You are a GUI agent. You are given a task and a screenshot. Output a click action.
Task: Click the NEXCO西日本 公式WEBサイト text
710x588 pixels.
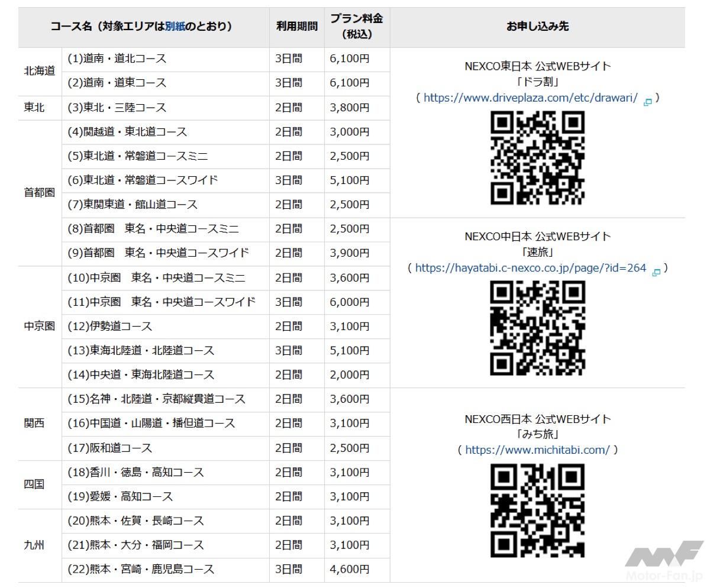coord(537,419)
